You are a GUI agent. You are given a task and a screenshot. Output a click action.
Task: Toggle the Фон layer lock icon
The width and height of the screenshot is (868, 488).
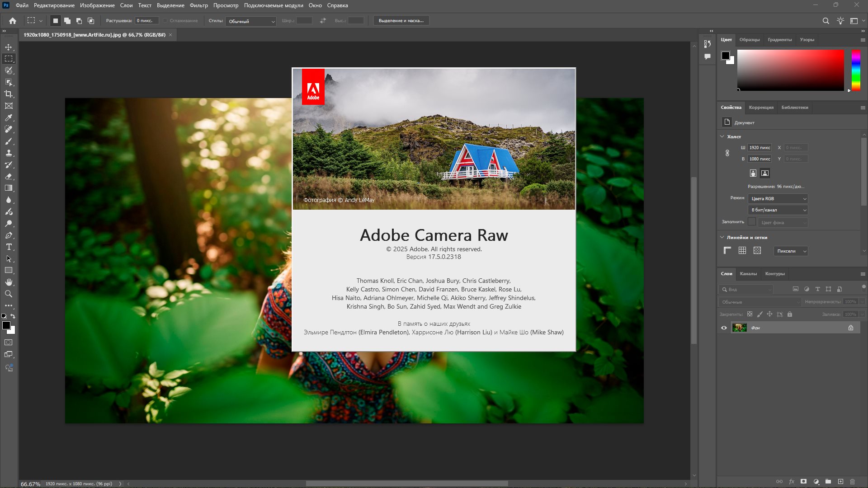(x=850, y=328)
